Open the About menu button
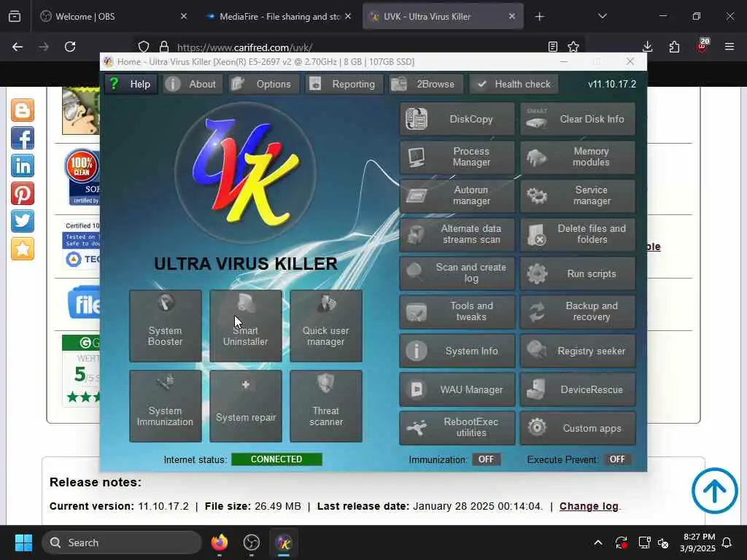 192,85
